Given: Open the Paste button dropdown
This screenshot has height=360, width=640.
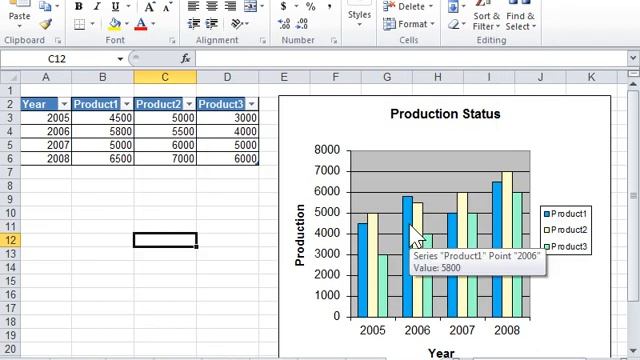Looking at the screenshot, I should [x=19, y=26].
